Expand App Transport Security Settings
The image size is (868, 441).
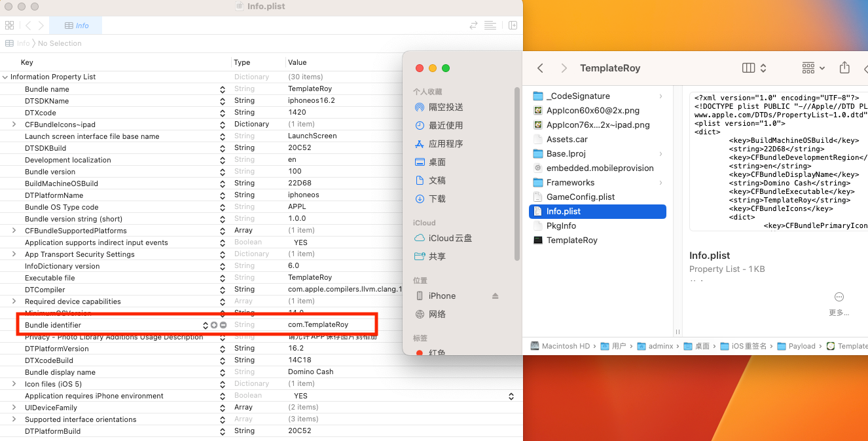[14, 254]
